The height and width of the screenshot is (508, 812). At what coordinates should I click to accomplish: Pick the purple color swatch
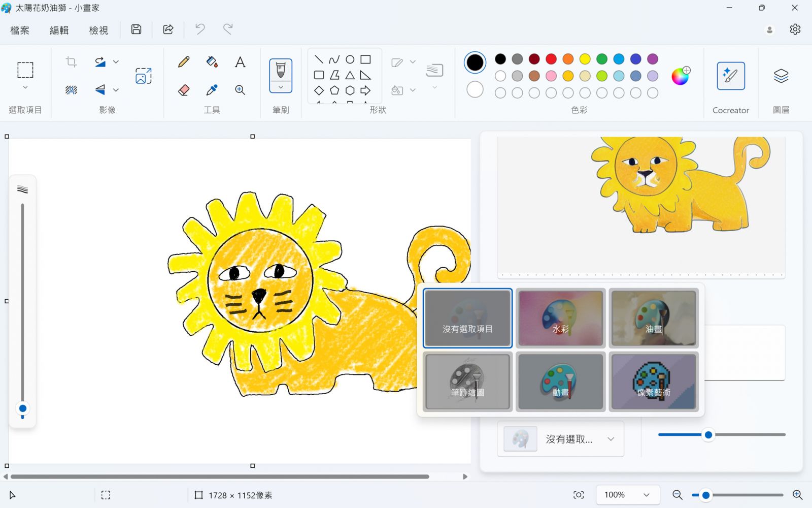(653, 59)
